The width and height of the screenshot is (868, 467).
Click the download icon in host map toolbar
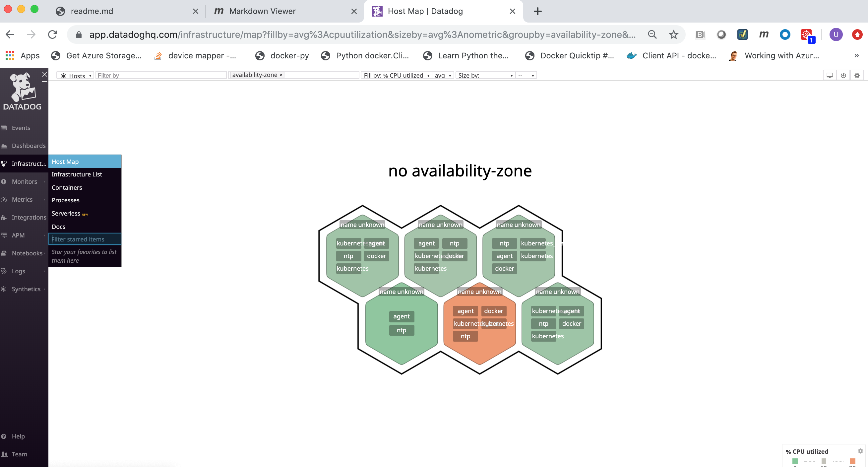(843, 75)
